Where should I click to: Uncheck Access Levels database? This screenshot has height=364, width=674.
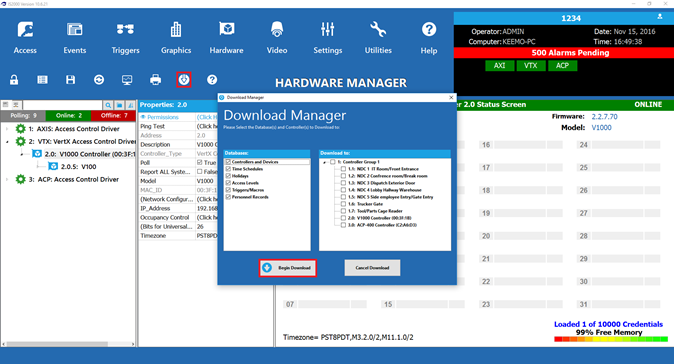click(228, 183)
